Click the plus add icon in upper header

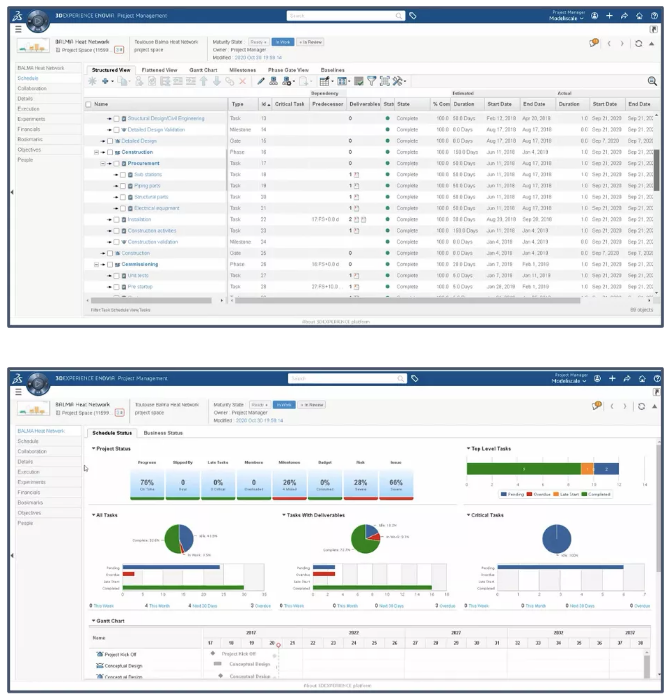tap(610, 16)
